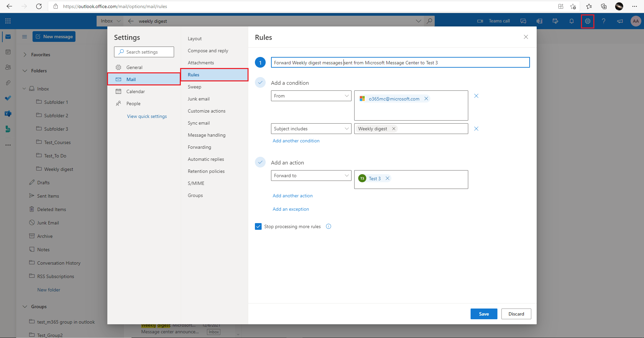
Task: Click the Settings gear icon in header
Action: pyautogui.click(x=588, y=21)
